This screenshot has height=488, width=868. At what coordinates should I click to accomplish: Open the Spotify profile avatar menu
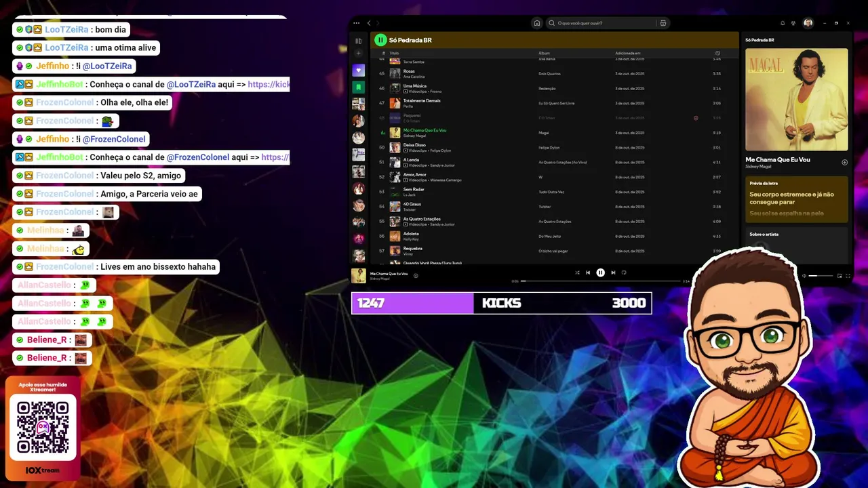click(x=808, y=23)
